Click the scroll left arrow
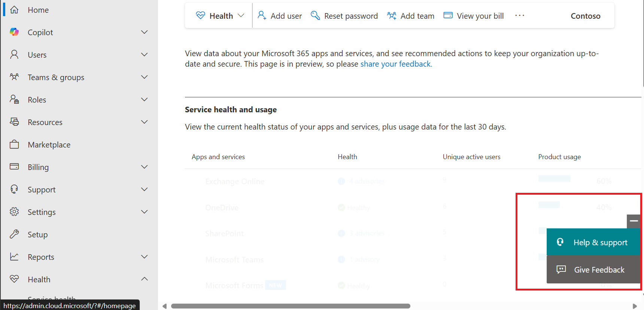Image resolution: width=644 pixels, height=310 pixels. [x=164, y=306]
